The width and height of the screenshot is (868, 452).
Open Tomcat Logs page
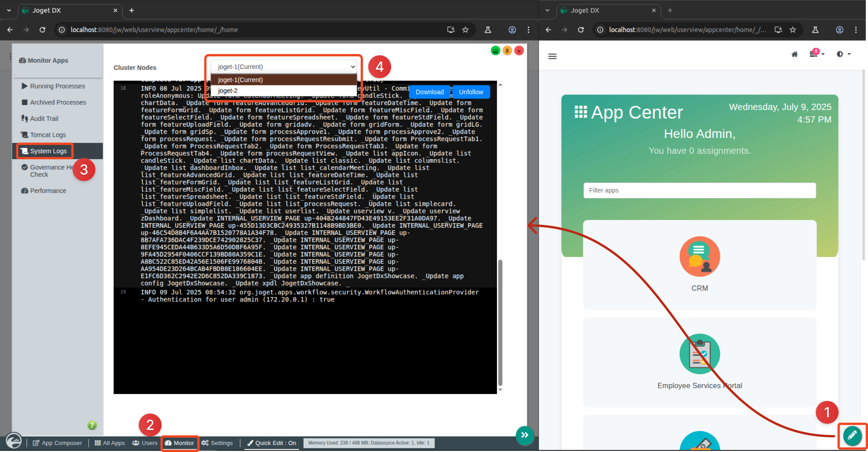click(x=43, y=135)
